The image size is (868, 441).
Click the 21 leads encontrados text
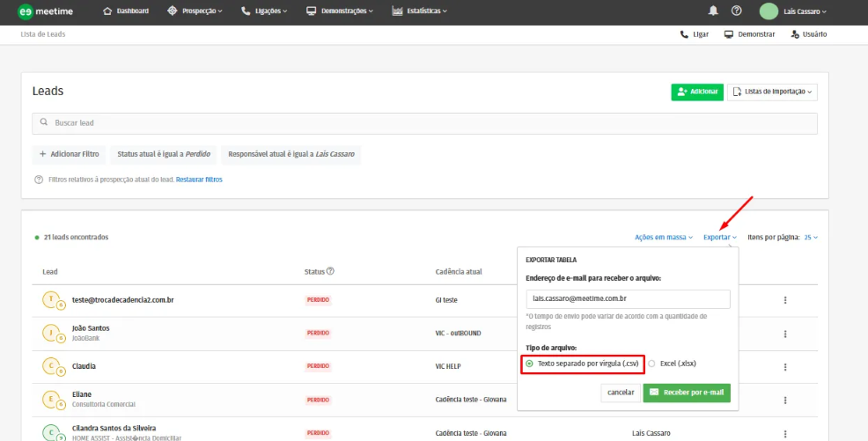click(x=76, y=238)
